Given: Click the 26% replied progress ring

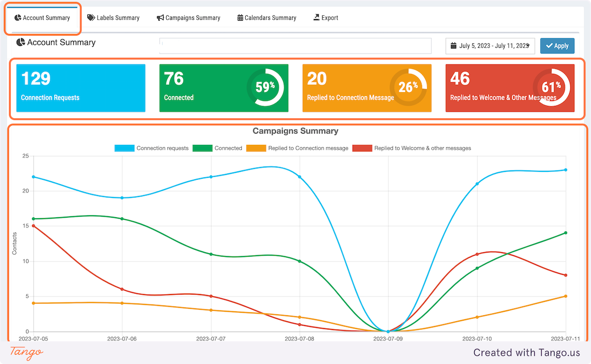Looking at the screenshot, I should click(x=408, y=87).
